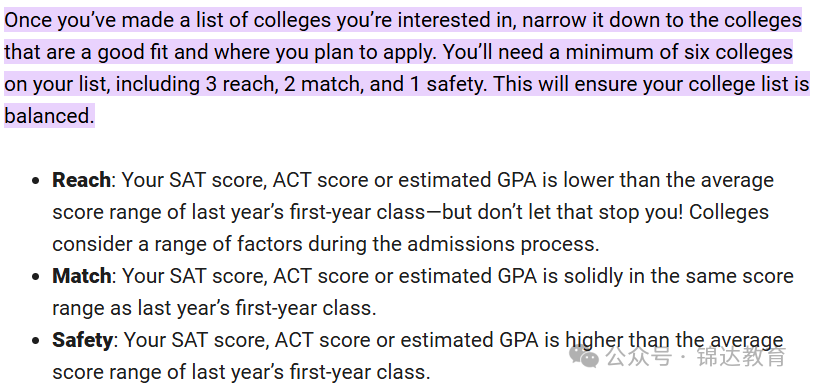Click 'higher than the average' in Safety item
The image size is (813, 389).
click(674, 341)
